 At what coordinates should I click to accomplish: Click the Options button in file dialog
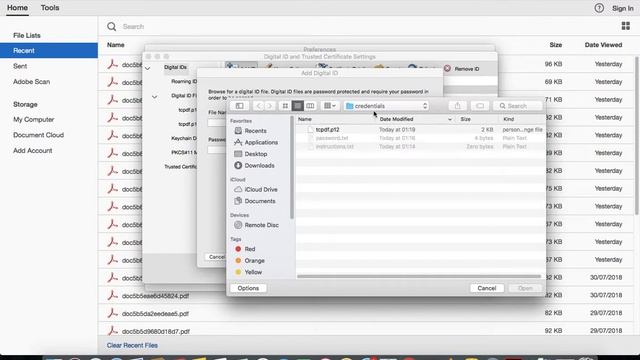[248, 288]
